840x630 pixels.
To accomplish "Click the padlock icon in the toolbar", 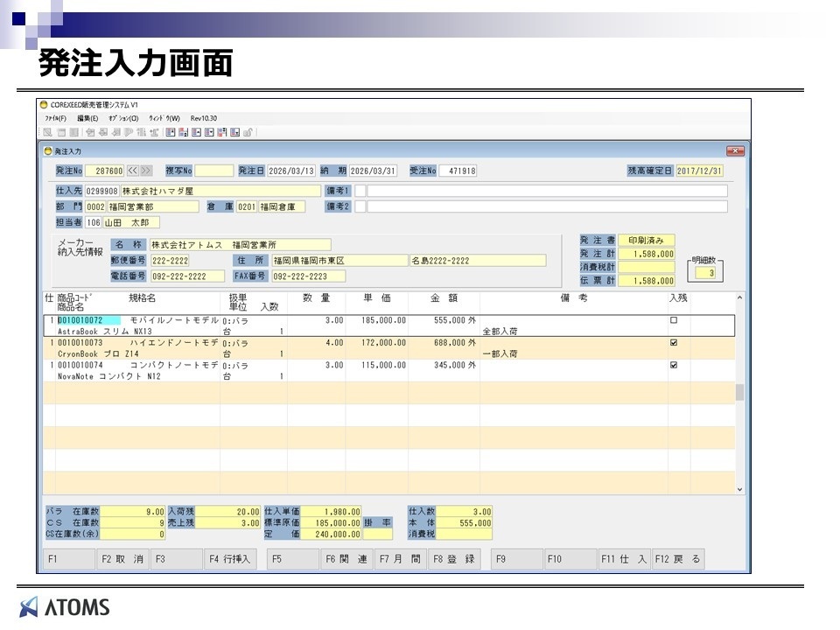I will pyautogui.click(x=248, y=132).
